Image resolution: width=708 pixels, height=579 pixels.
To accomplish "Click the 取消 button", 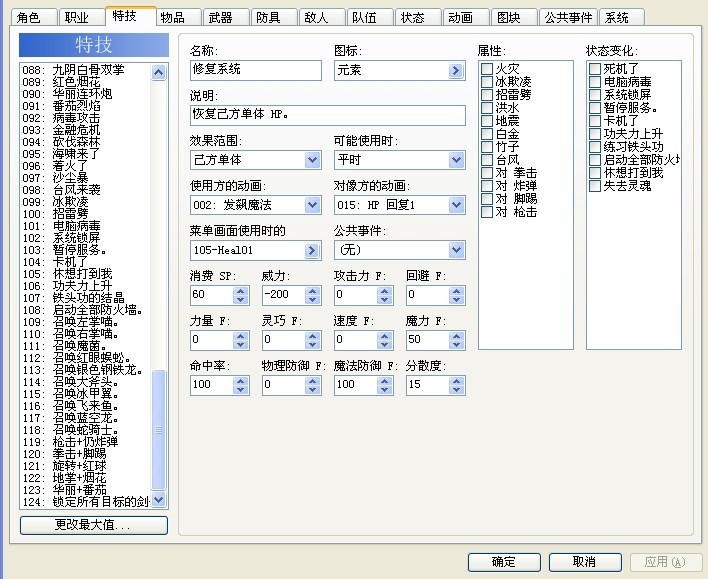I will [585, 562].
